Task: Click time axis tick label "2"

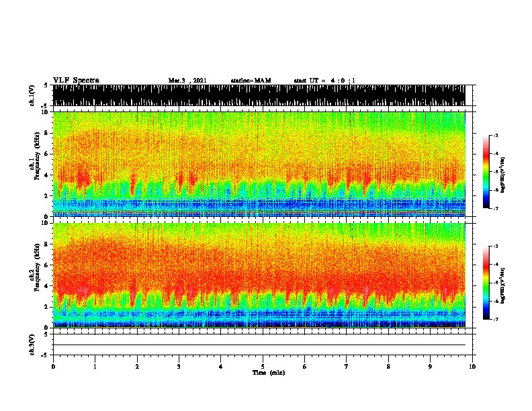Action: [137, 367]
